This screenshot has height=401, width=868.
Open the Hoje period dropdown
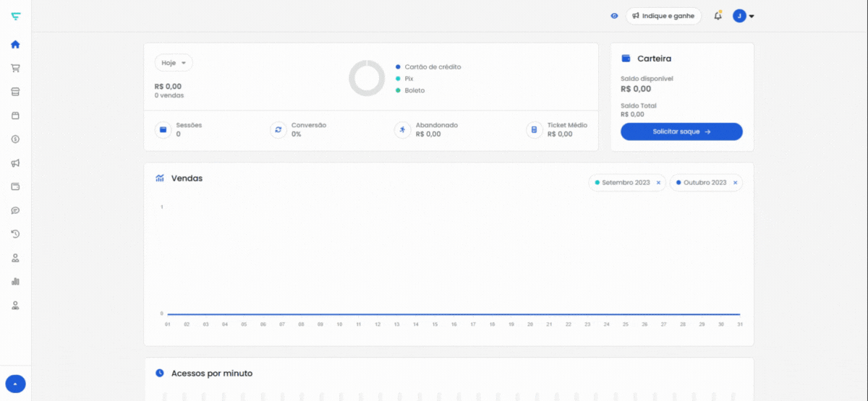coord(174,63)
